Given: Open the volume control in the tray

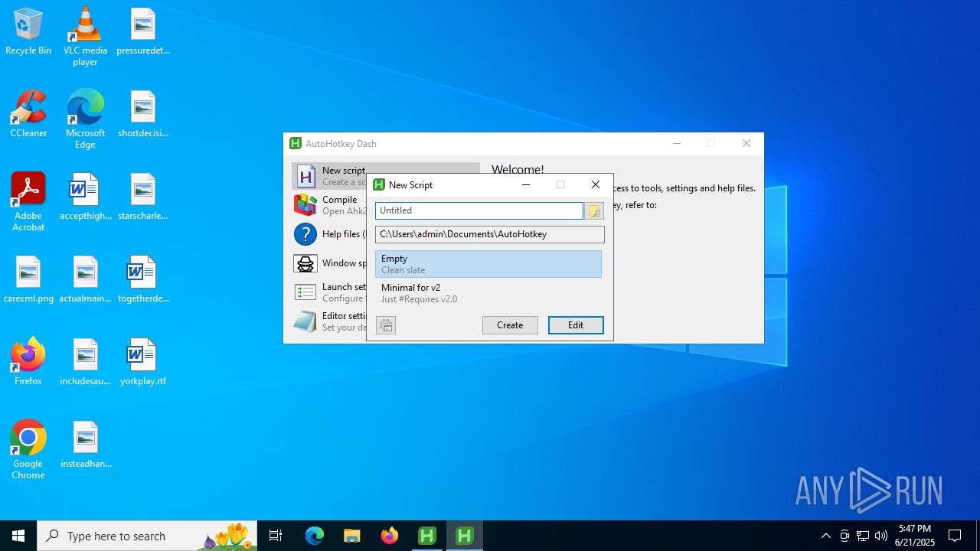Looking at the screenshot, I should (x=881, y=536).
